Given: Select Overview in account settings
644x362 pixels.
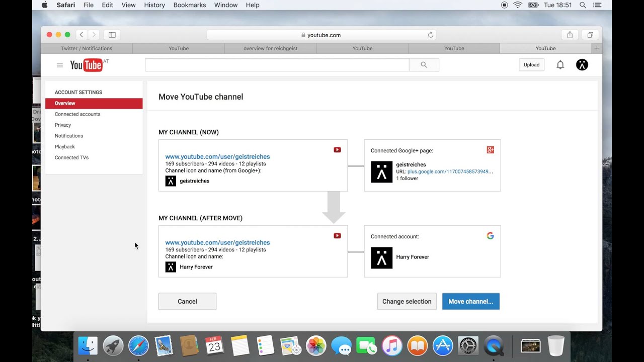Looking at the screenshot, I should 94,104.
